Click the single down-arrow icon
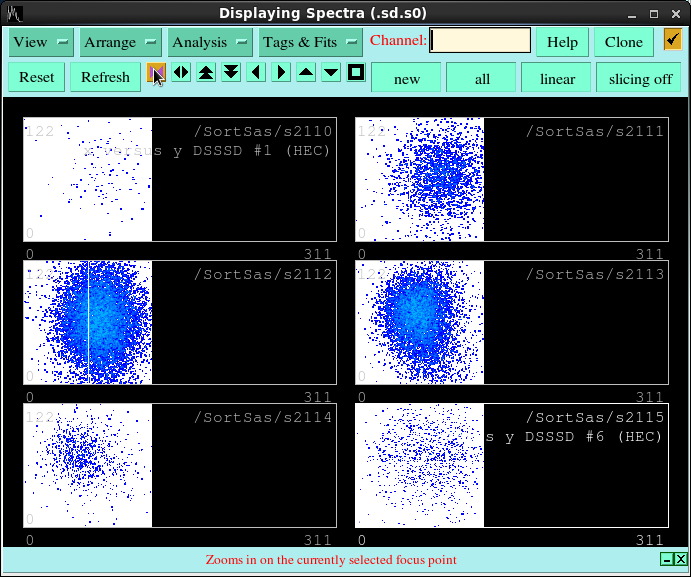 (x=331, y=72)
